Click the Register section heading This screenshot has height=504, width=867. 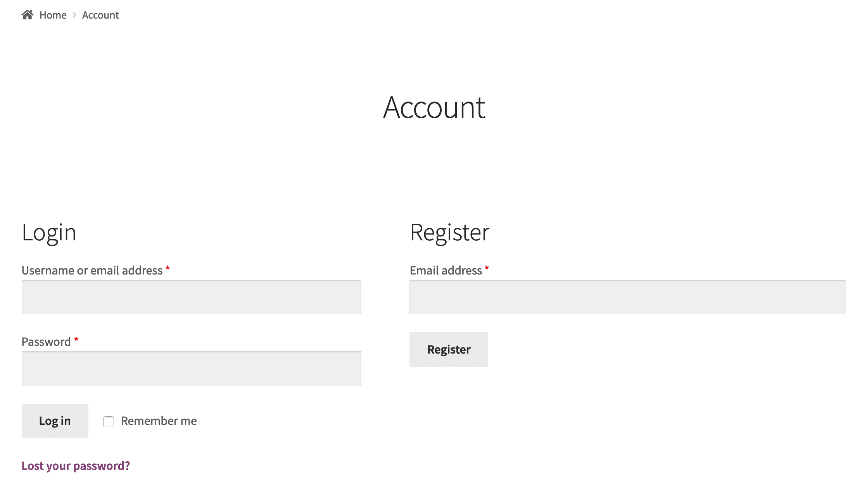click(x=449, y=233)
